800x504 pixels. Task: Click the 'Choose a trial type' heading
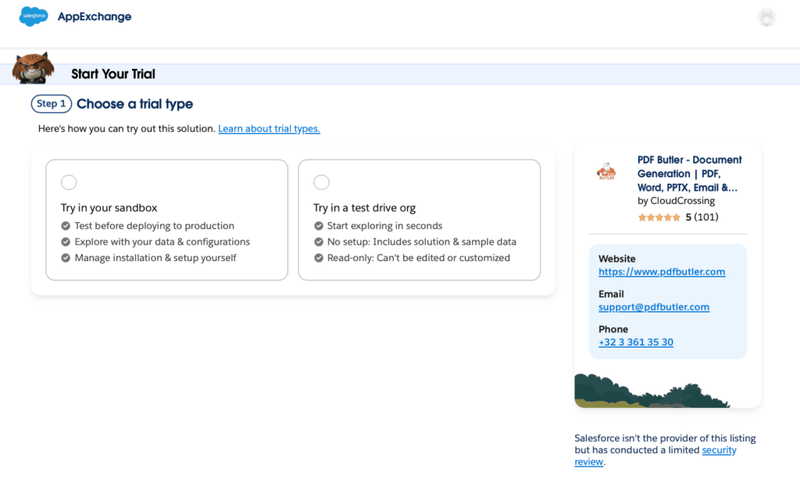pyautogui.click(x=135, y=104)
